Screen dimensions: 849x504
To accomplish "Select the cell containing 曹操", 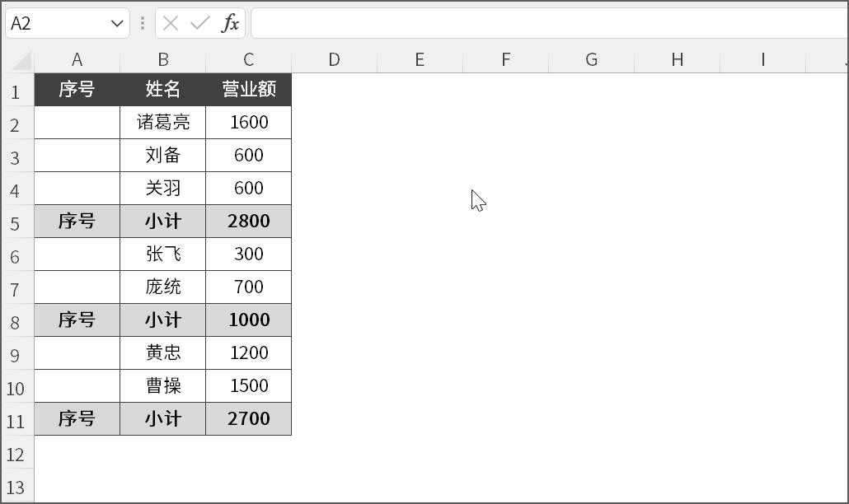I will (162, 385).
